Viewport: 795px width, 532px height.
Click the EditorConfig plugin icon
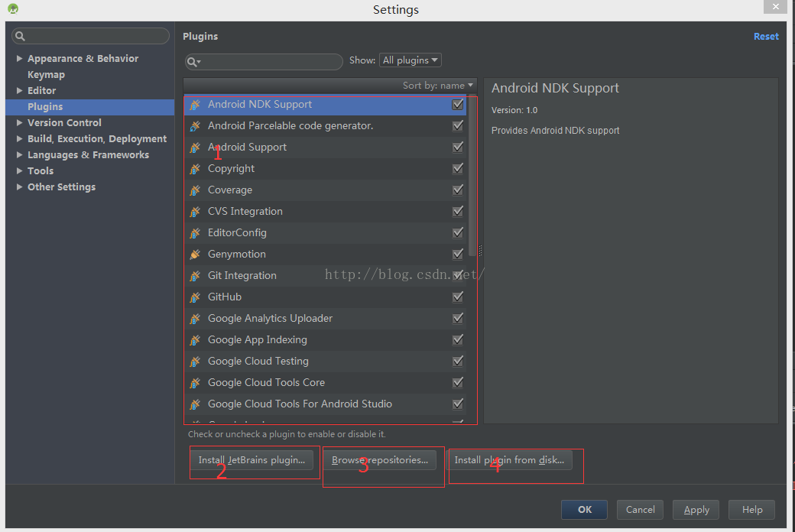point(195,233)
